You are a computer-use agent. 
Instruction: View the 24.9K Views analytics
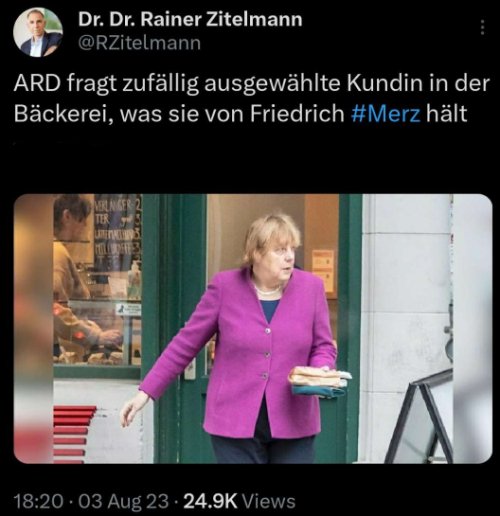click(x=239, y=501)
